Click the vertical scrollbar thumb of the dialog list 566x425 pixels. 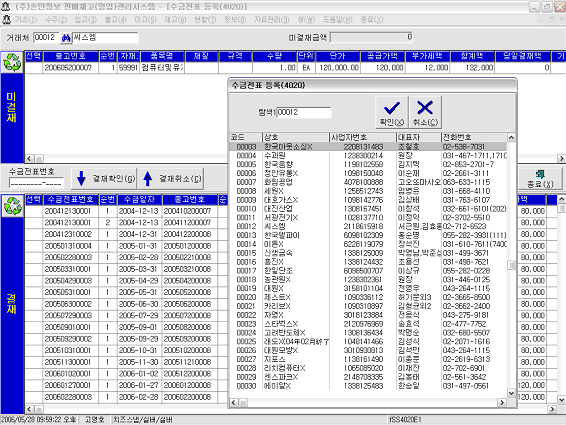511,265
